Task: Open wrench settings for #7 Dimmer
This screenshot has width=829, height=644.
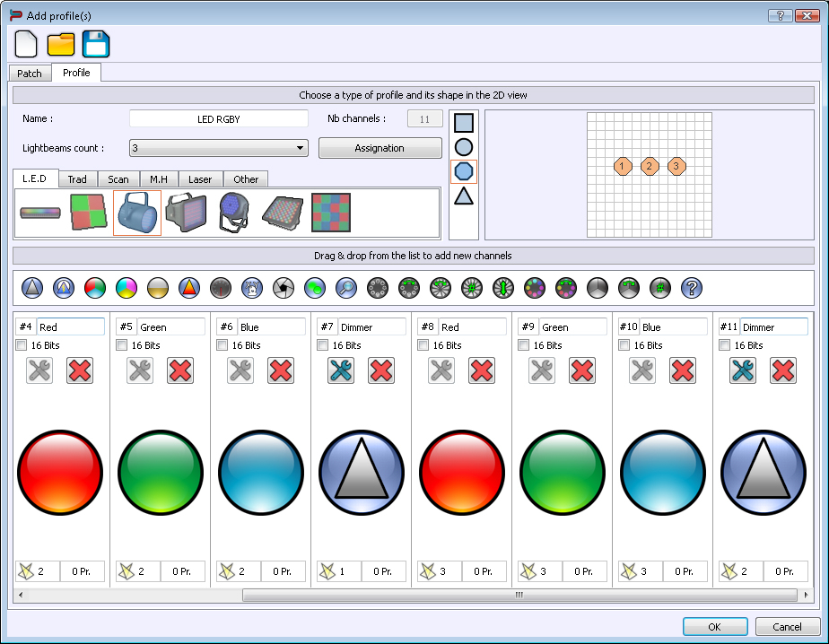Action: click(x=340, y=370)
